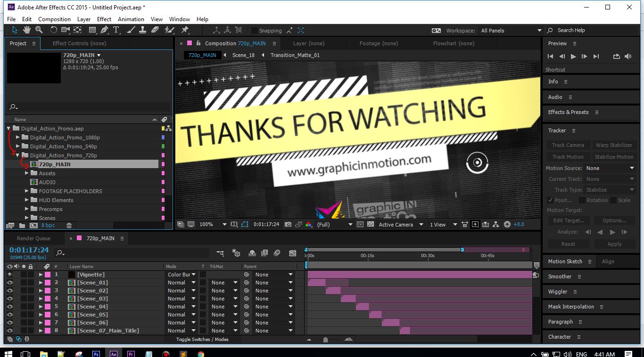
Task: Select the Rotation tool
Action: 53,30
